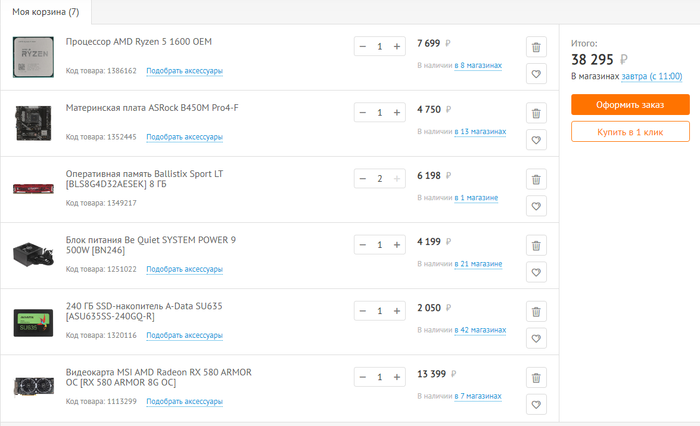Delete the A-Data SU635 SSD from cart
This screenshot has height=426, width=700.
[536, 311]
